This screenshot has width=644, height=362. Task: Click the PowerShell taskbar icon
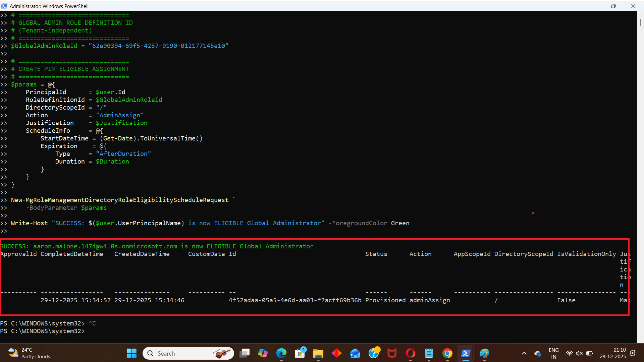click(466, 353)
